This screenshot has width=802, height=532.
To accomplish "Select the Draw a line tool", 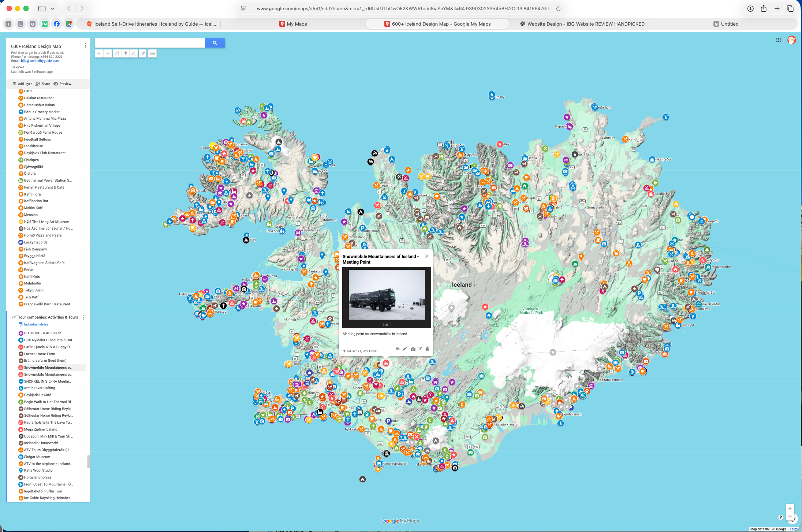I will (134, 53).
